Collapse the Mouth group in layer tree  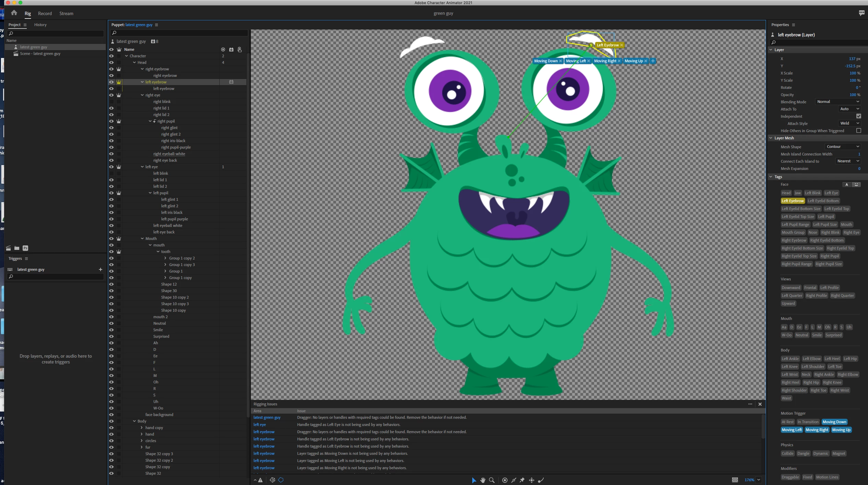142,239
